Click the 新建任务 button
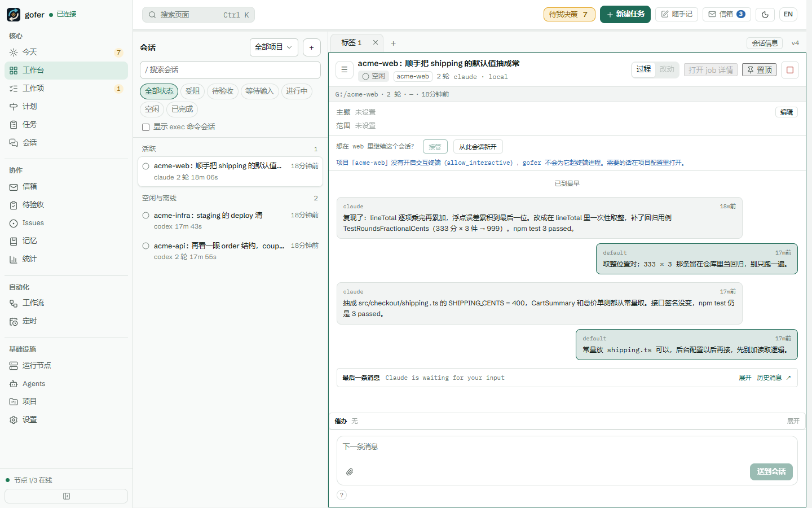 point(625,14)
